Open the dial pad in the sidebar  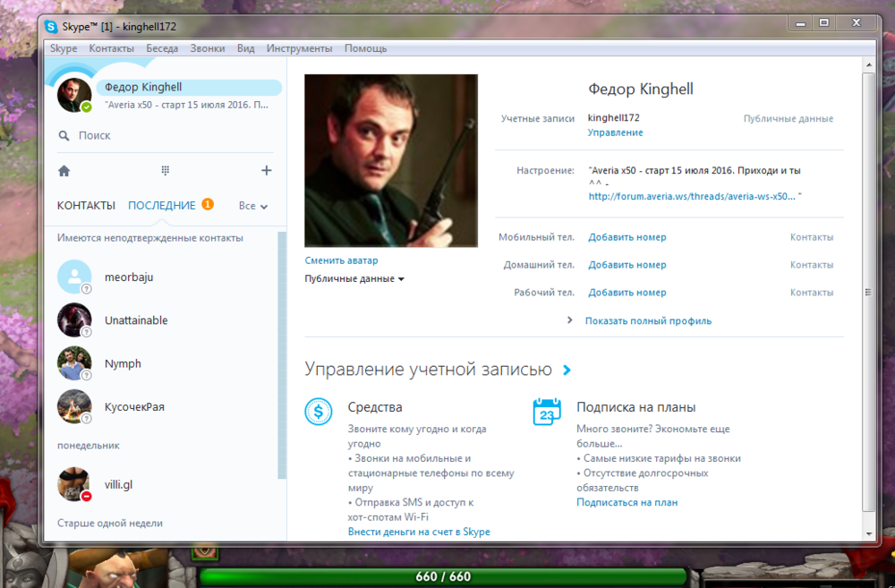166,169
